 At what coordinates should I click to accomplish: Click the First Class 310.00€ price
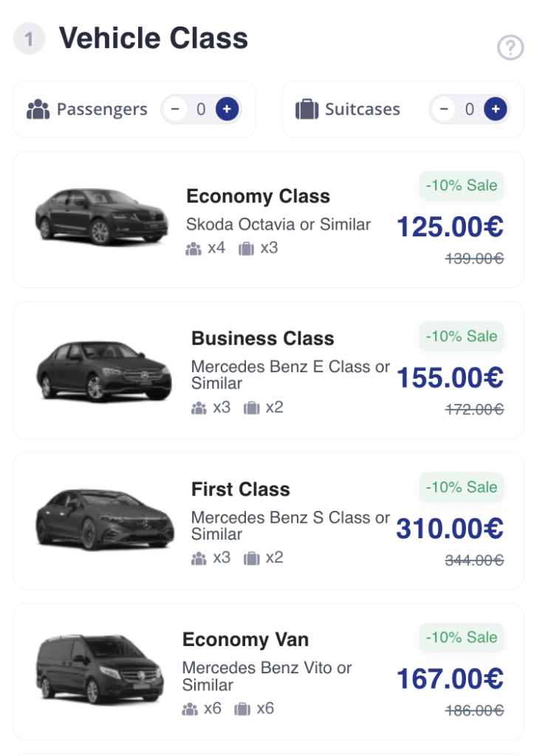[x=450, y=529]
